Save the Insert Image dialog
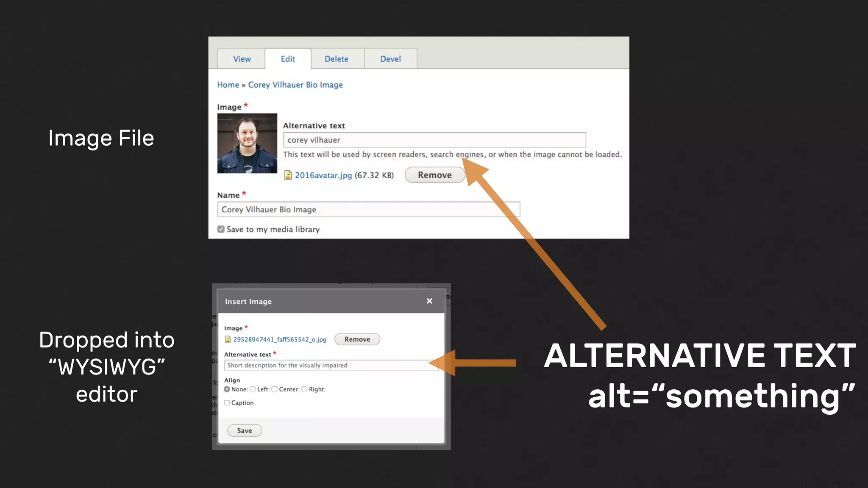The image size is (868, 488). pos(245,430)
